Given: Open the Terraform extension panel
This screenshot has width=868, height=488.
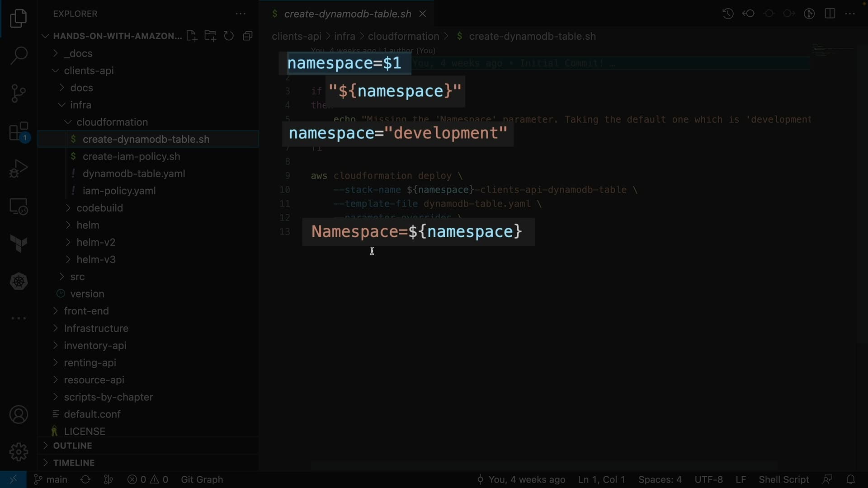Looking at the screenshot, I should tap(19, 244).
